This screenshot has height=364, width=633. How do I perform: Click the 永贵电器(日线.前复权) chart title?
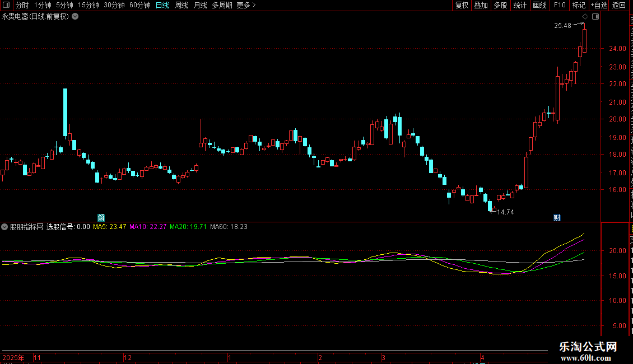click(35, 17)
